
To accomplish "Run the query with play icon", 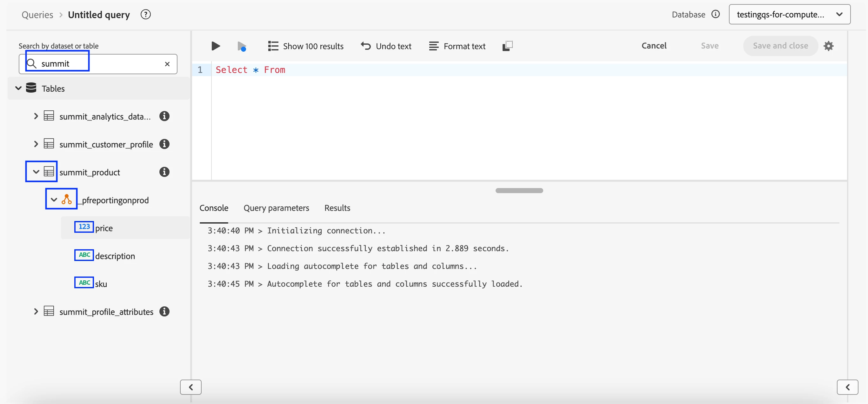I will 215,46.
